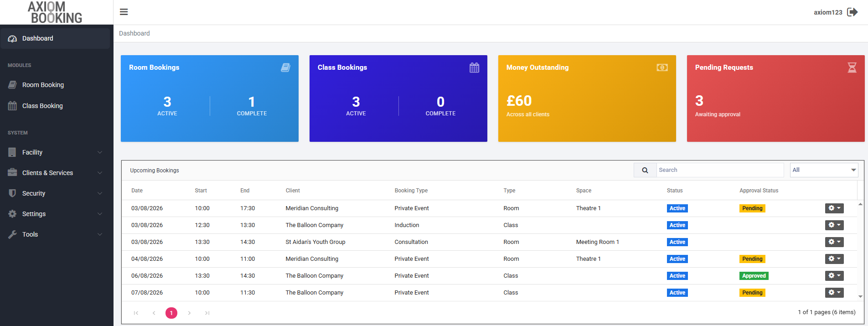Click the Tools wrench icon
Viewport: 868px width, 326px height.
(12, 234)
